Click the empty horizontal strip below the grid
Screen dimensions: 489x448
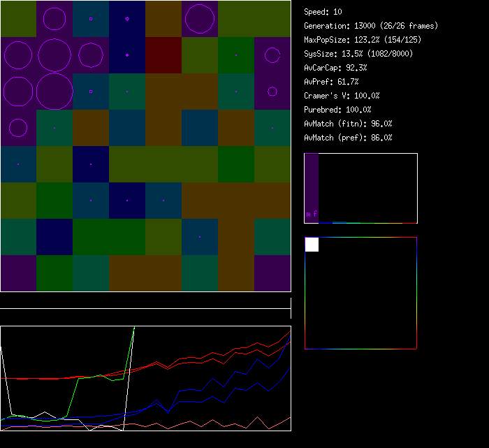[145, 301]
